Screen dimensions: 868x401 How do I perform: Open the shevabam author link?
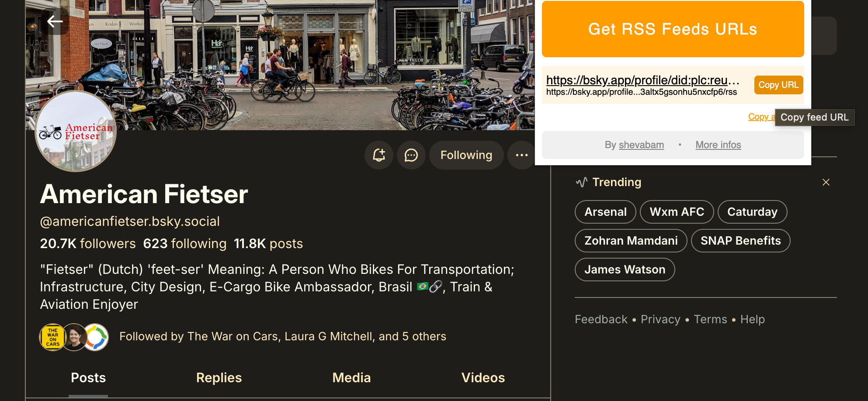click(x=641, y=145)
